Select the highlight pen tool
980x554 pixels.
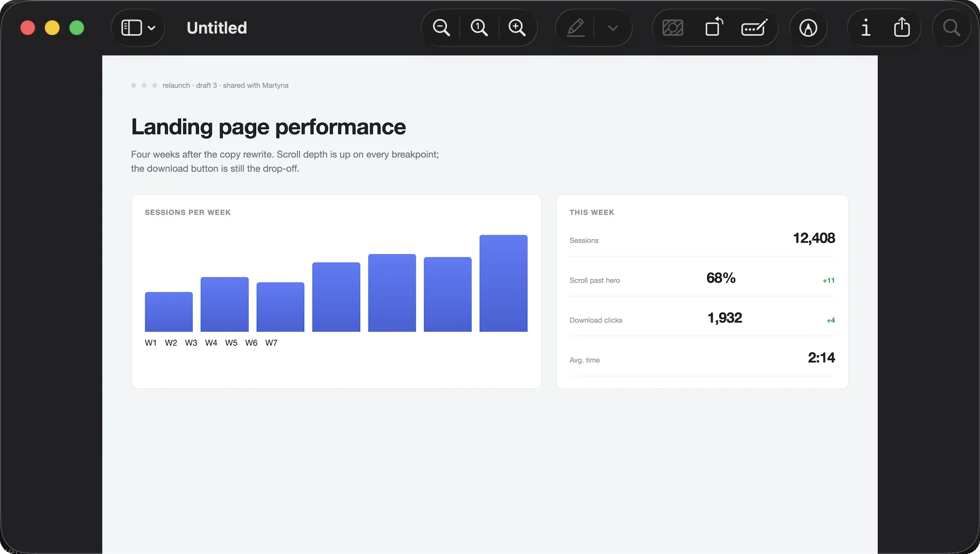tap(575, 28)
